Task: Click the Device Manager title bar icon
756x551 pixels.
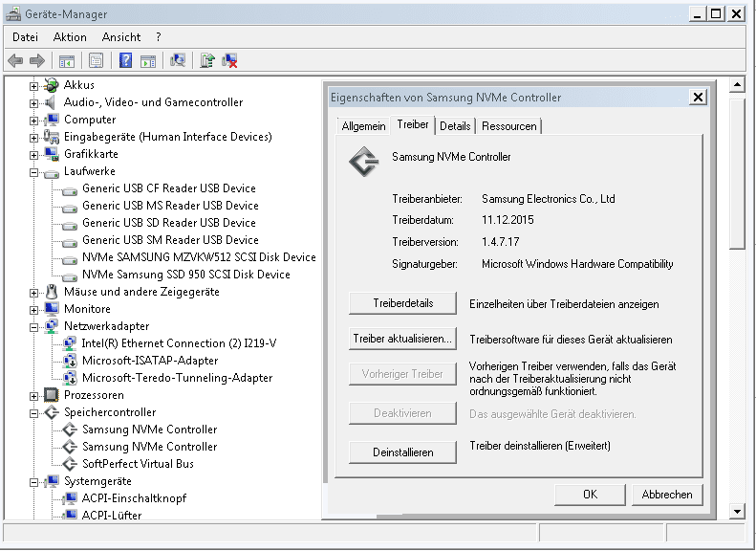Action: 13,14
